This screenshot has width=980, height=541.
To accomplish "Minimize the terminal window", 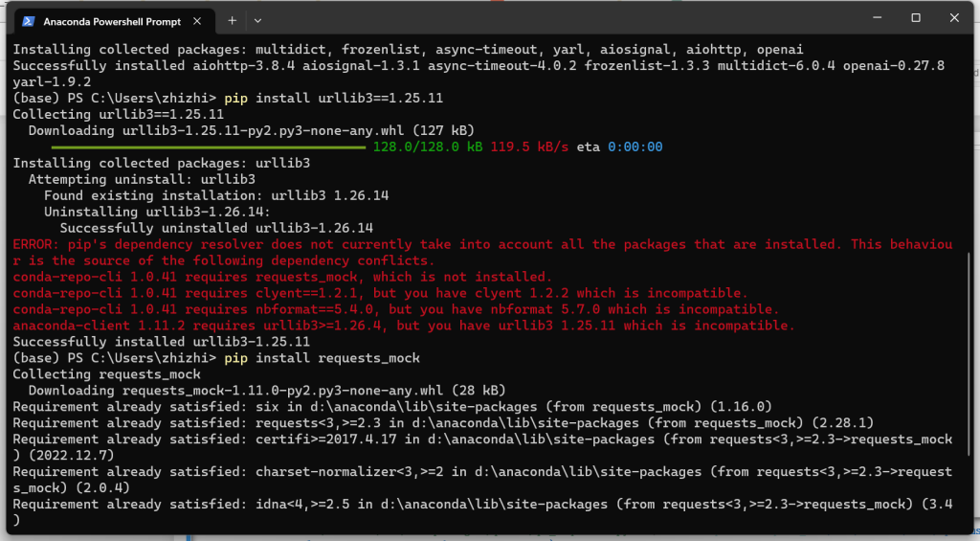I will click(x=878, y=17).
